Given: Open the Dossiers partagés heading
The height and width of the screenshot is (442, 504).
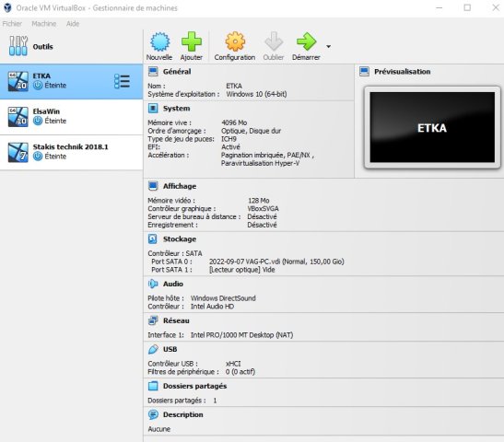Looking at the screenshot, I should pos(194,386).
